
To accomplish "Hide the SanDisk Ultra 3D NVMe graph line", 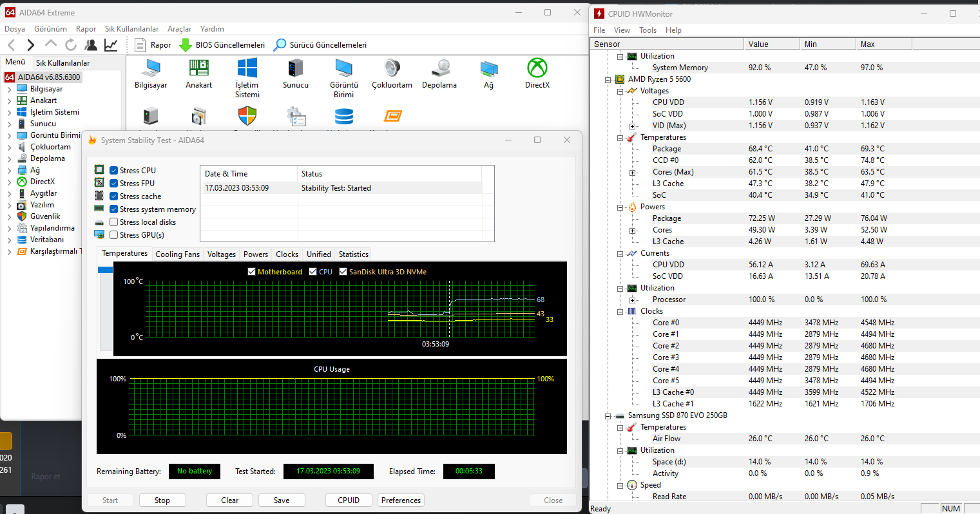I will coord(343,272).
